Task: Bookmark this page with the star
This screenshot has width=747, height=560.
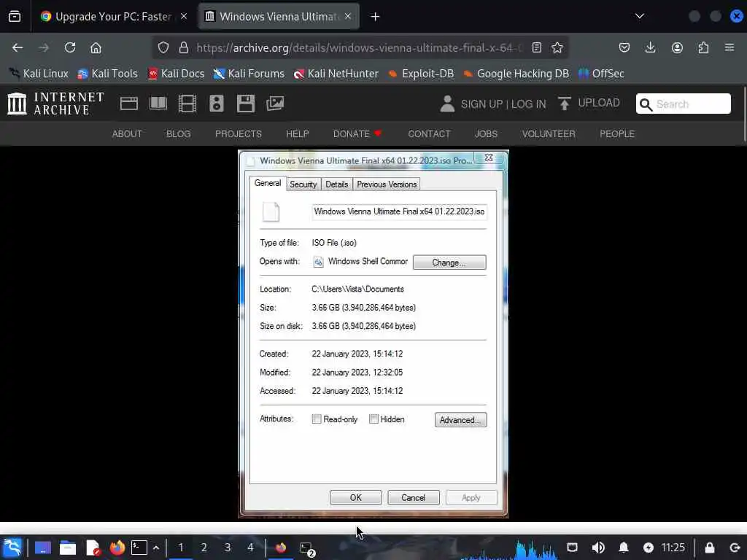Action: [x=557, y=47]
